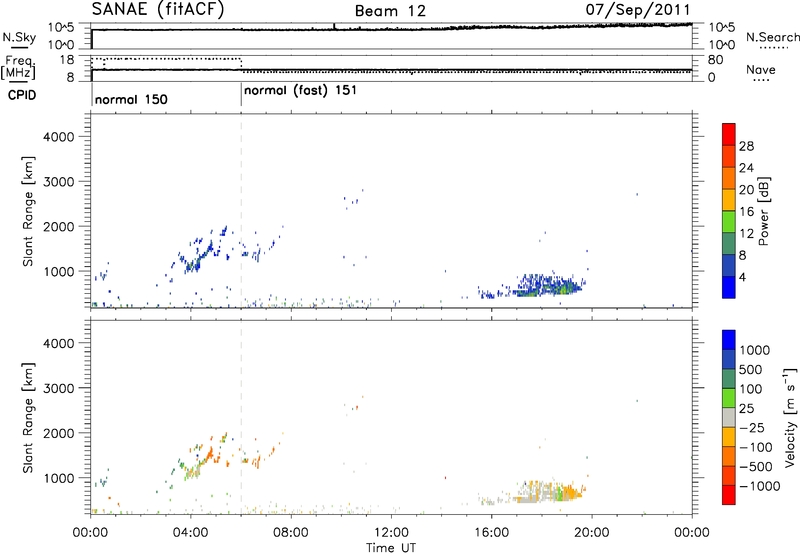Viewport: 800px width, 554px height.
Task: Click the '28' value on Power colorbar
Action: (x=746, y=146)
